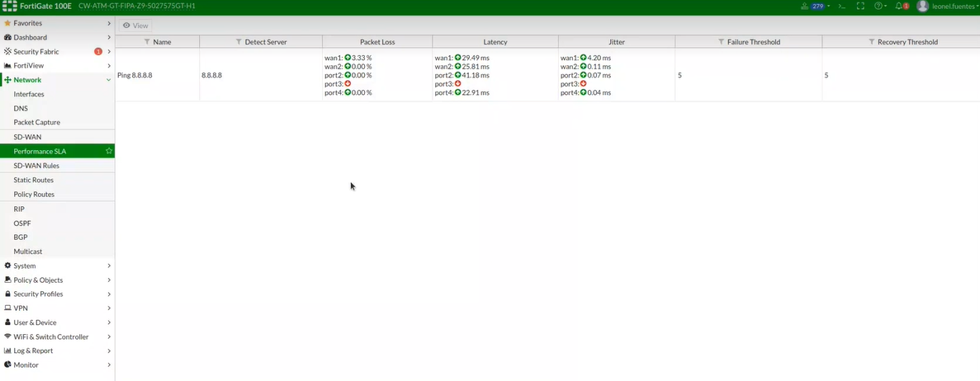Click the Name column filter icon
Image resolution: width=980 pixels, height=381 pixels.
tap(147, 41)
